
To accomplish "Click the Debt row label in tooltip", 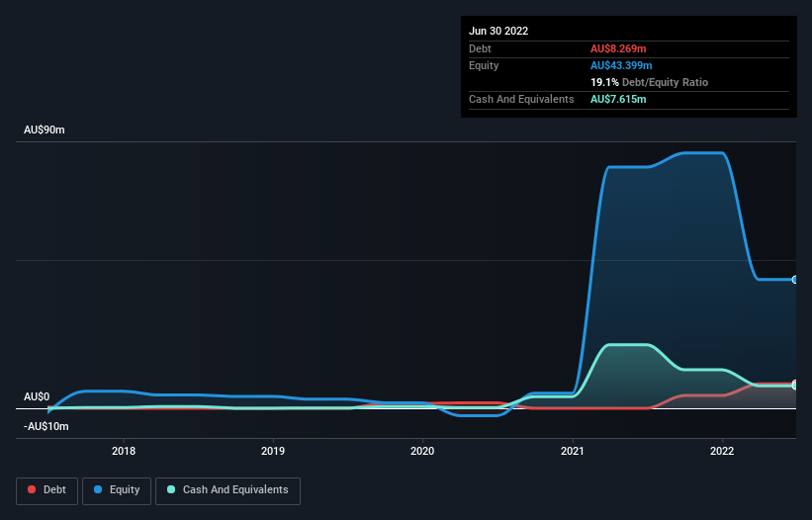I will pyautogui.click(x=480, y=48).
